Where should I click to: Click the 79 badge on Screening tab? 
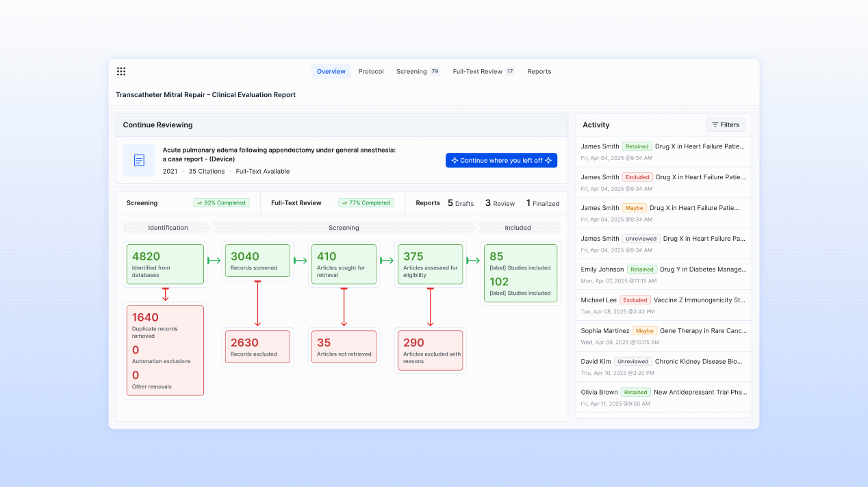point(435,71)
